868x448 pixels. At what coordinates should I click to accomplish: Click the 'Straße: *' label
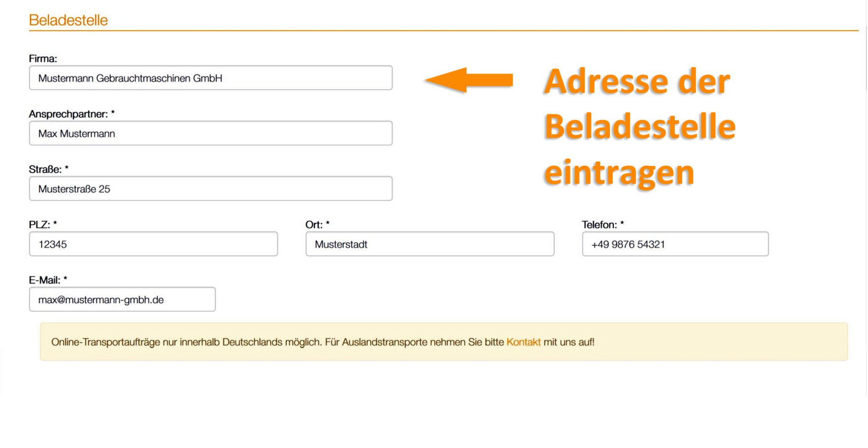pos(49,169)
